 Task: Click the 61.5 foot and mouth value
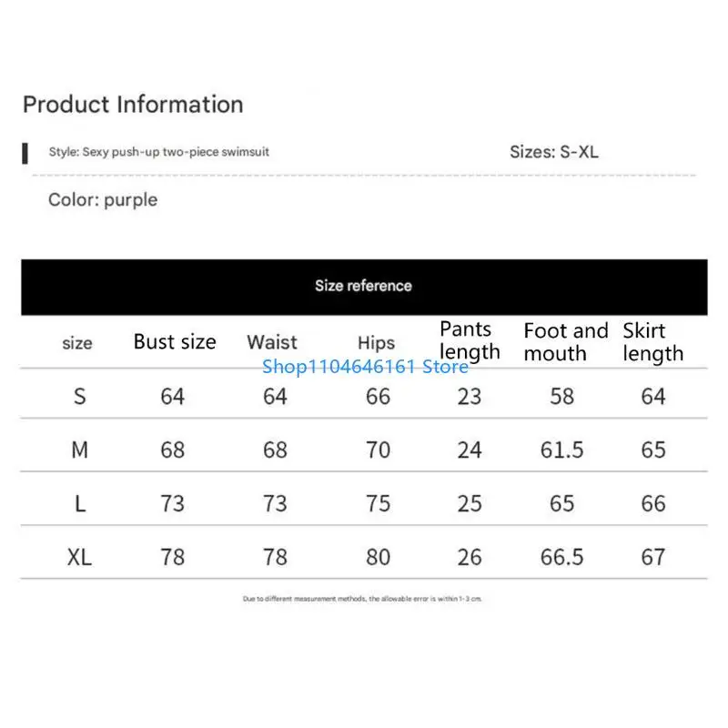pyautogui.click(x=561, y=450)
